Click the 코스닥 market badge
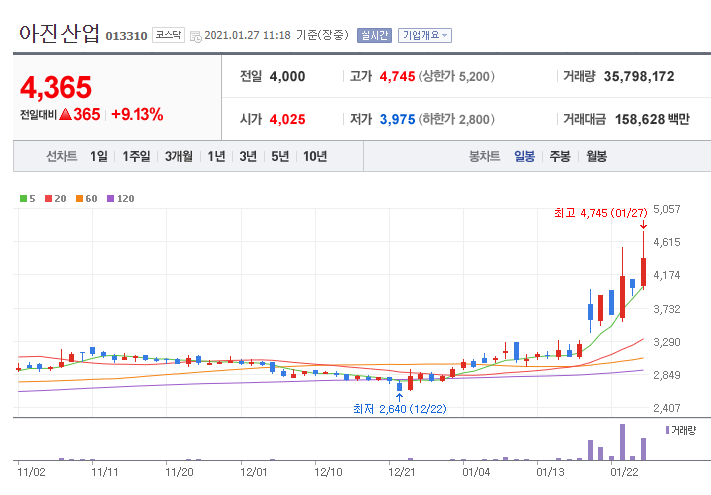 168,35
